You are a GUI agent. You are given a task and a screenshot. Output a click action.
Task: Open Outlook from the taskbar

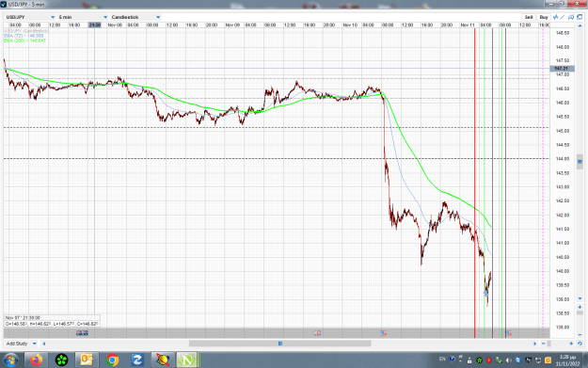87,360
